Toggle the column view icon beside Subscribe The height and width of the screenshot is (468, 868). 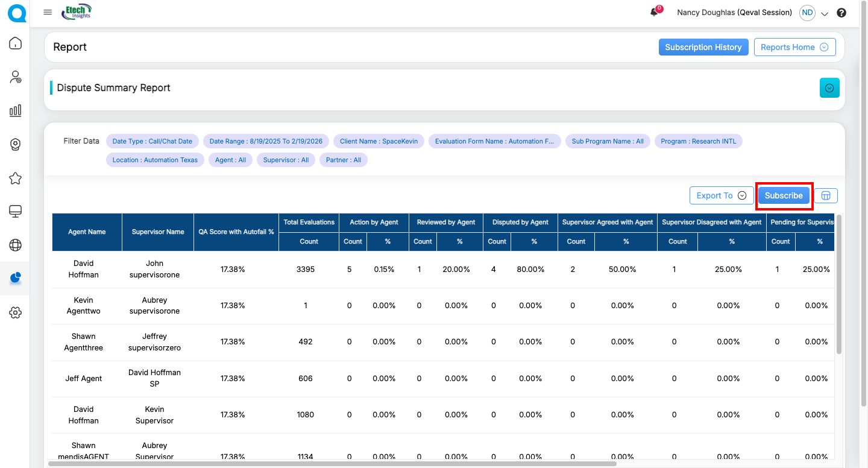pyautogui.click(x=826, y=195)
